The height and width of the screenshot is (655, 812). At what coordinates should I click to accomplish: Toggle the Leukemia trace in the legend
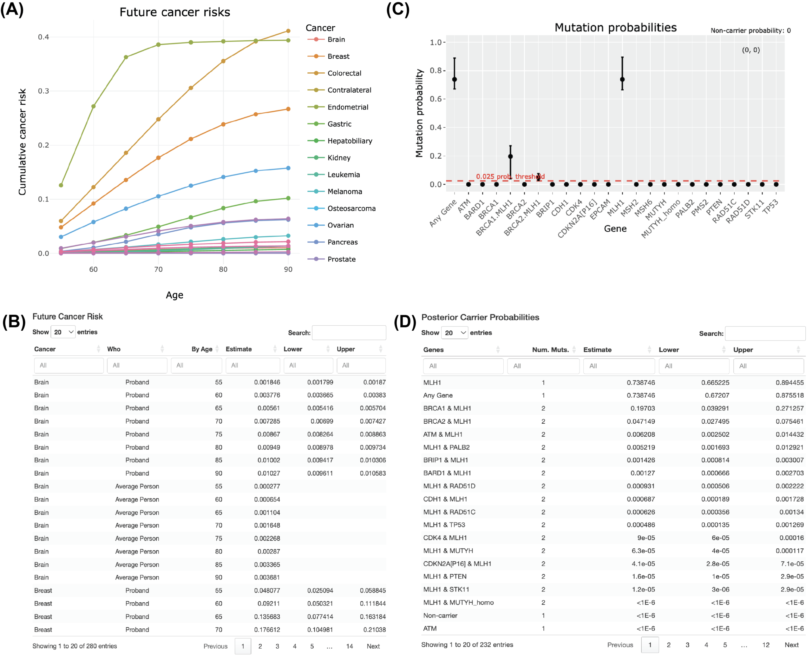pos(334,175)
